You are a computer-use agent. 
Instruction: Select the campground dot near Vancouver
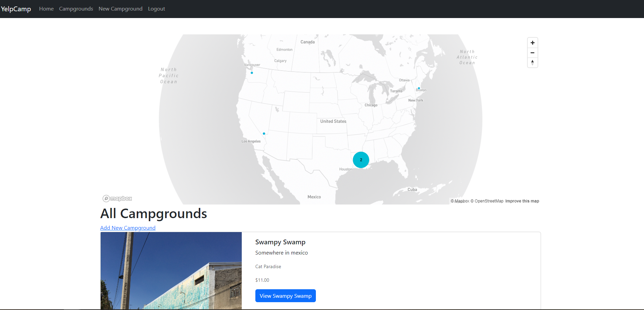tap(252, 73)
